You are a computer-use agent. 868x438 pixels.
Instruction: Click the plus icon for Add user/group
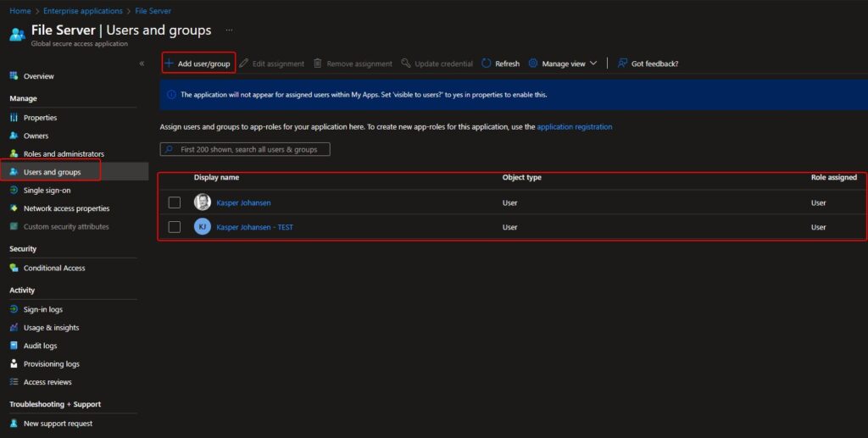pyautogui.click(x=169, y=63)
